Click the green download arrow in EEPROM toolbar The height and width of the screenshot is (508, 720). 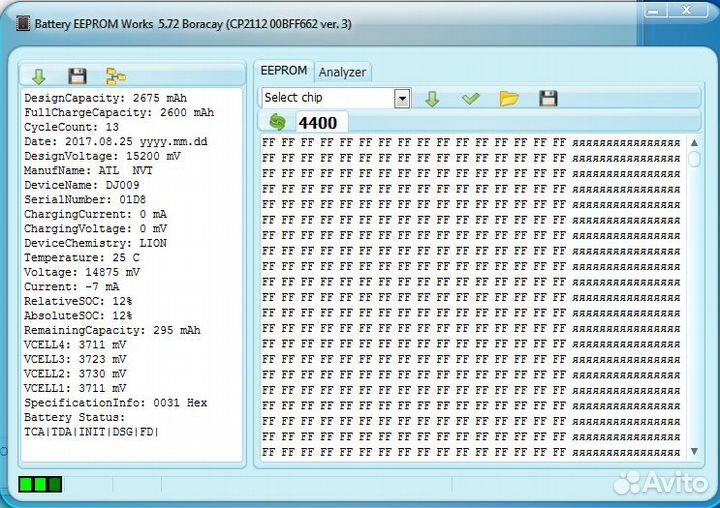[432, 98]
